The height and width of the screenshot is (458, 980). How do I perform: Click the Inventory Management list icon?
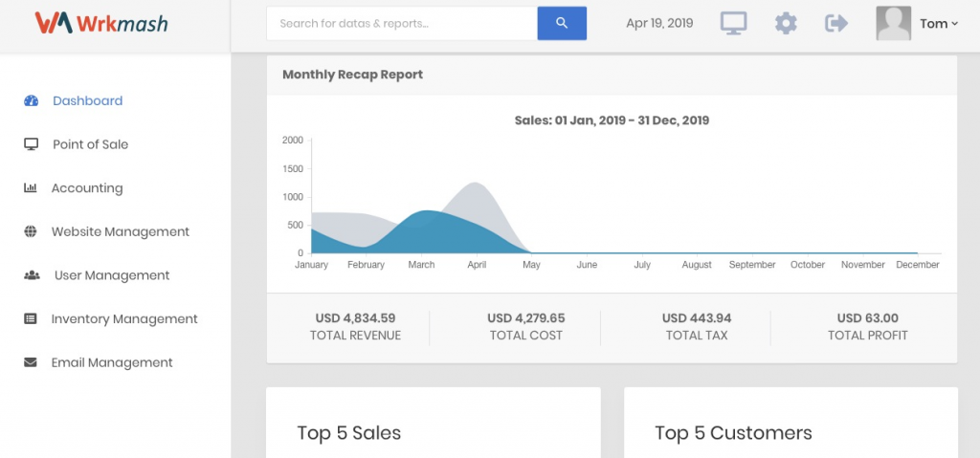(x=30, y=318)
